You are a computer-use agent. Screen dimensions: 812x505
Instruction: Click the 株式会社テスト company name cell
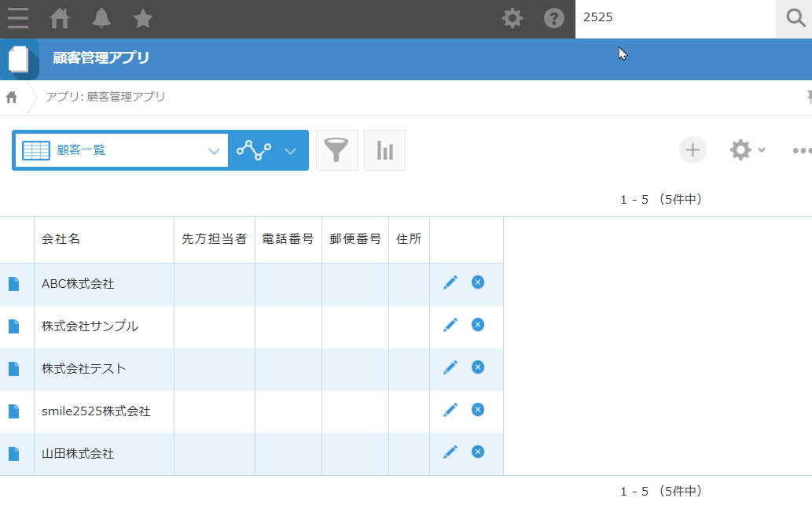pyautogui.click(x=104, y=369)
